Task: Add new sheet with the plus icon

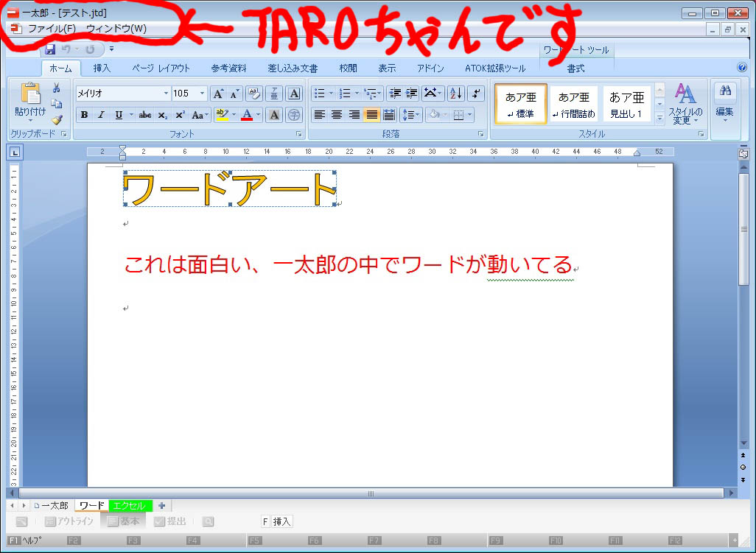Action: click(162, 505)
